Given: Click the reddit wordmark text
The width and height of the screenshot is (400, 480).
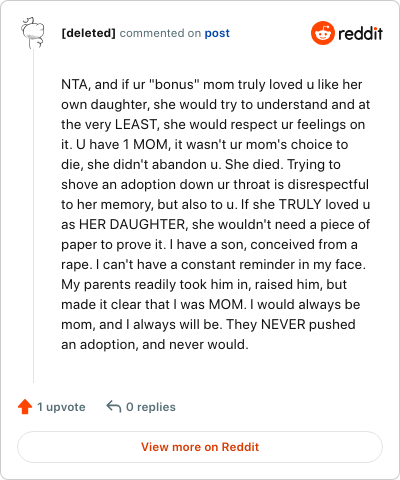Looking at the screenshot, I should (x=360, y=33).
